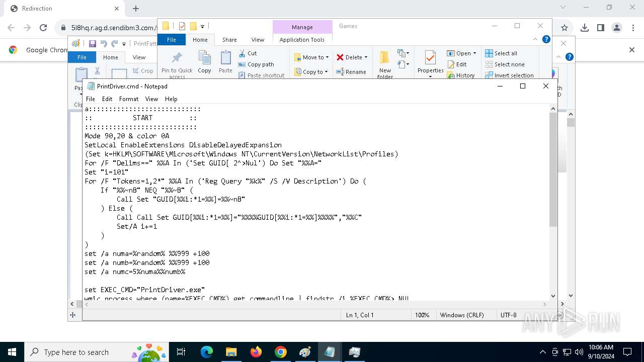The image size is (644, 362).
Task: Open Chrome profile avatar icon
Action: [617, 28]
